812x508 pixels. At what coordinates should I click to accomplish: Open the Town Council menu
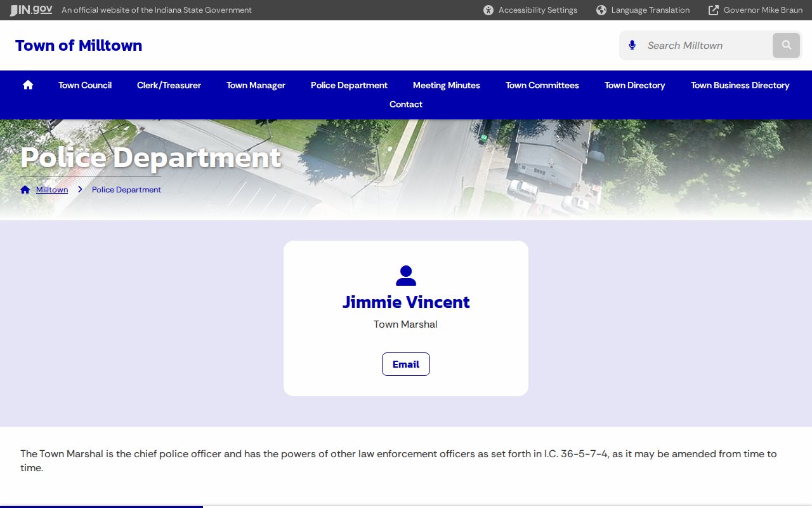click(x=85, y=85)
